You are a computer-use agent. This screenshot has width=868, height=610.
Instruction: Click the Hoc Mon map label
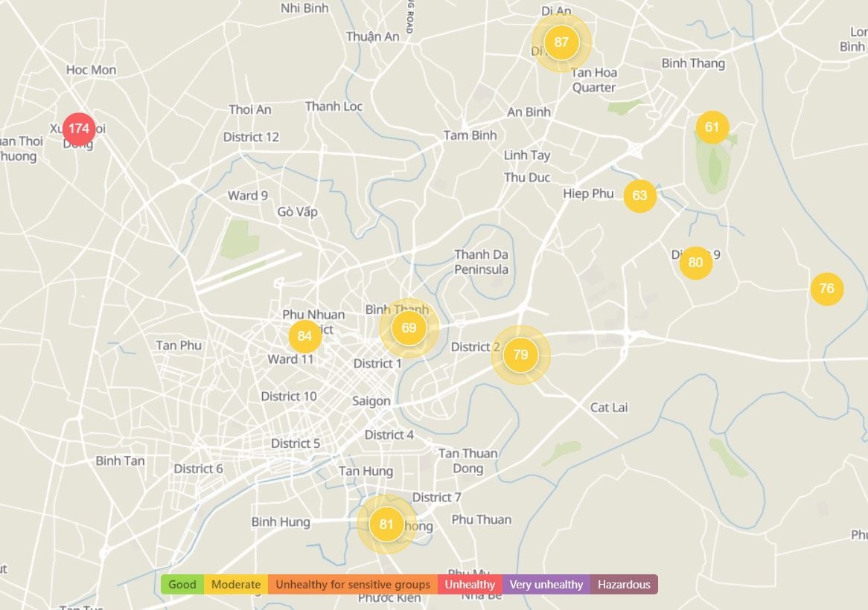[x=91, y=70]
